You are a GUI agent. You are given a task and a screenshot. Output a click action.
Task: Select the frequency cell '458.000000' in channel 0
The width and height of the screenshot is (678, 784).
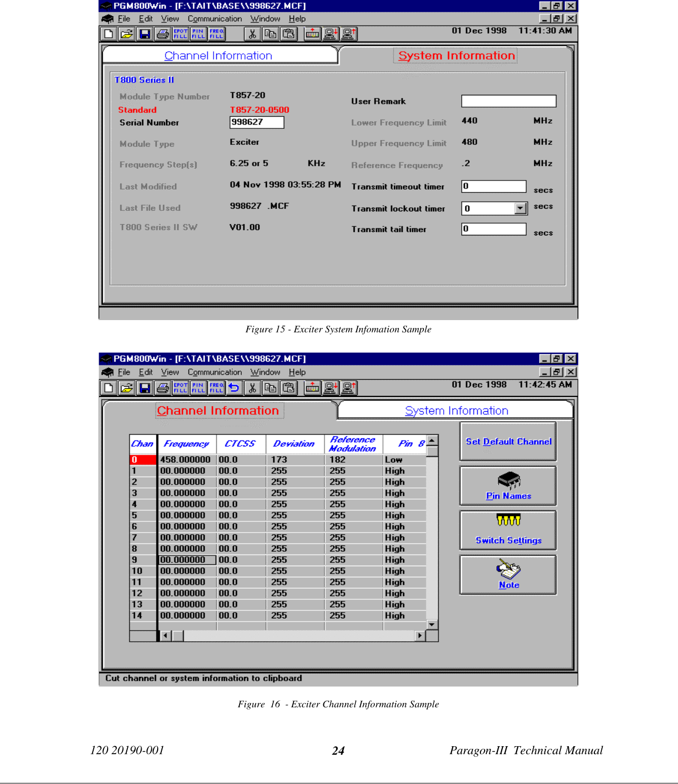point(187,460)
